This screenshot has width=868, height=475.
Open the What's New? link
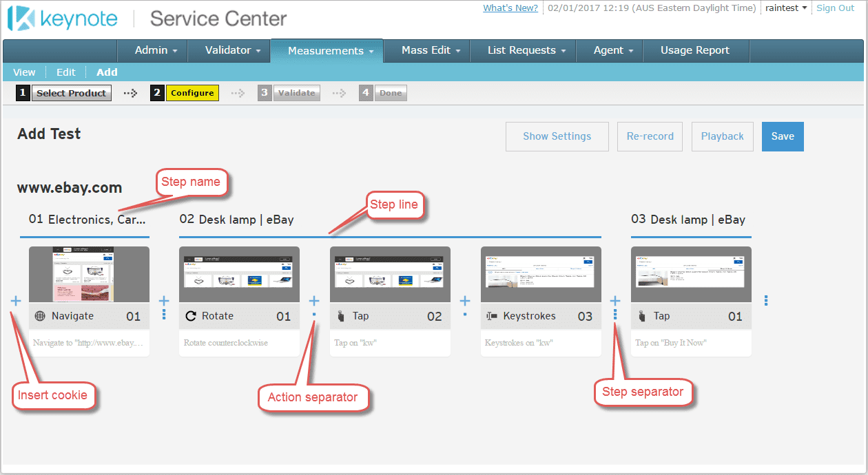click(x=510, y=8)
